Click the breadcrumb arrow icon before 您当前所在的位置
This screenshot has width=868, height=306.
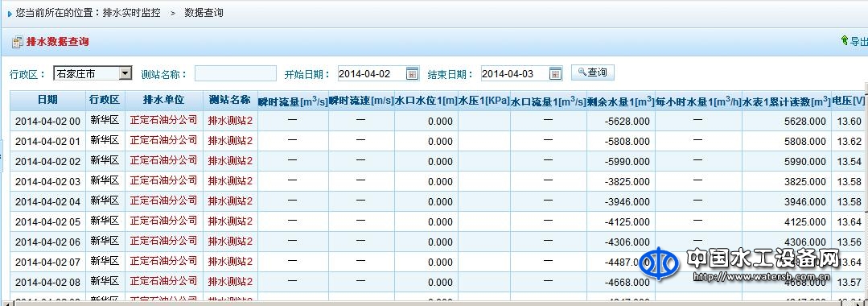pos(10,14)
